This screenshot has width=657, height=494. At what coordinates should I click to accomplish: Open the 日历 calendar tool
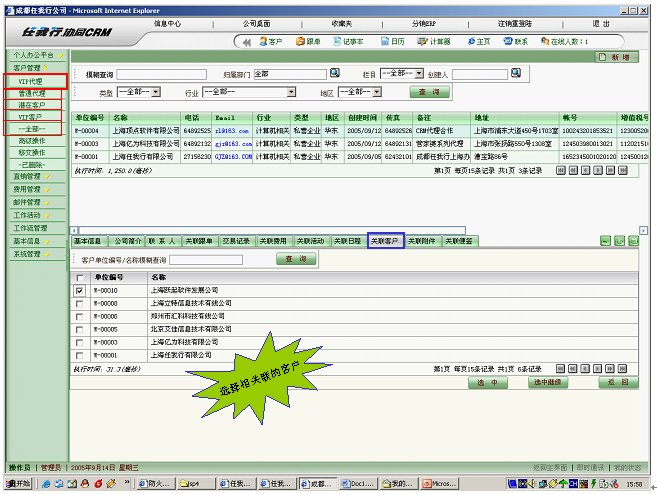(391, 42)
